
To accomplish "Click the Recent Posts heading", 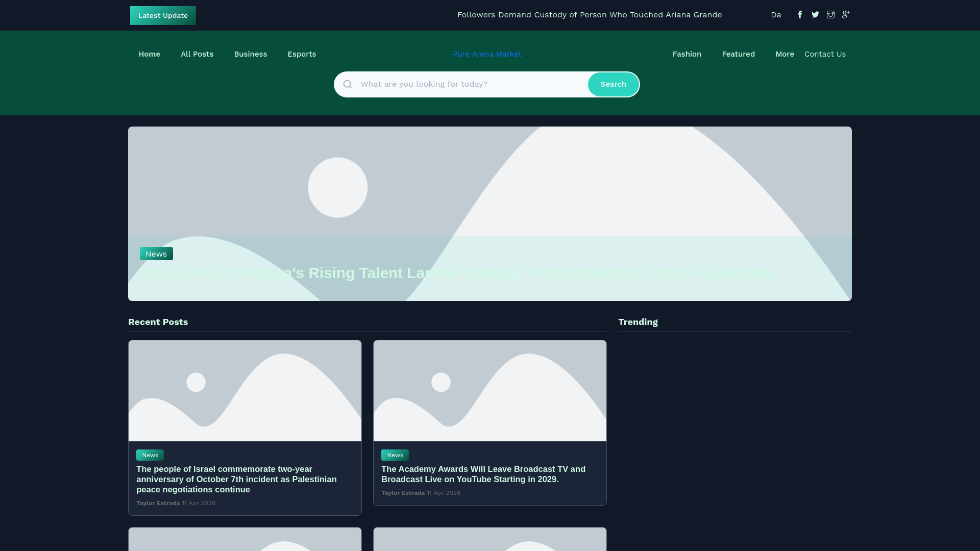I will (x=158, y=322).
